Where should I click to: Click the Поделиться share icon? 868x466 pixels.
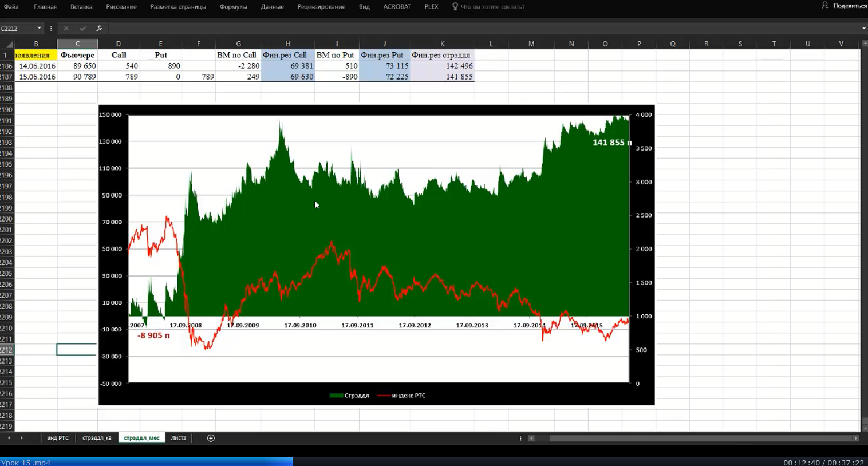click(824, 6)
